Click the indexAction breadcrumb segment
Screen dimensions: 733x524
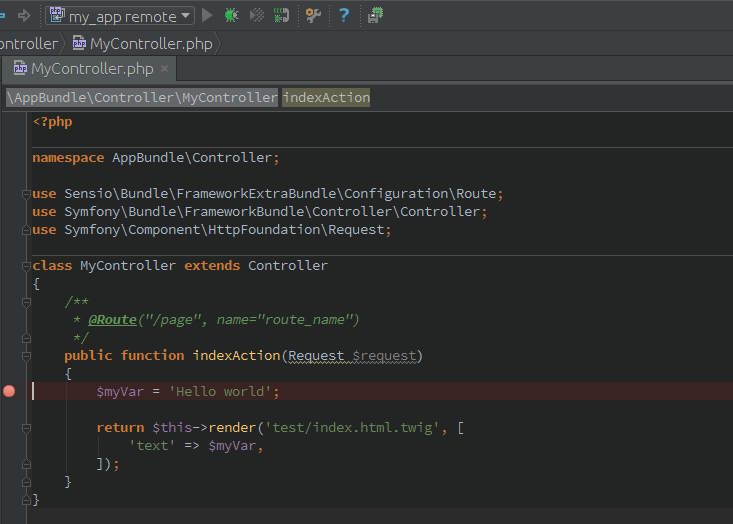coord(326,97)
